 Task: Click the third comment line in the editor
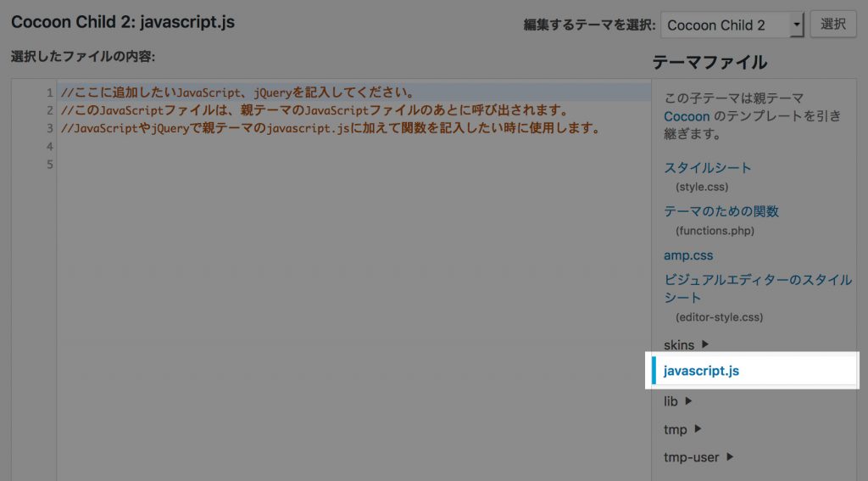pos(331,129)
